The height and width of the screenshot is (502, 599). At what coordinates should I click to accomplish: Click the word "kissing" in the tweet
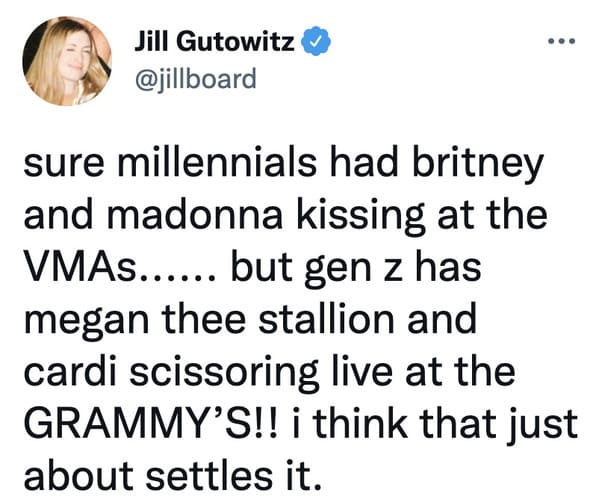coord(361,216)
